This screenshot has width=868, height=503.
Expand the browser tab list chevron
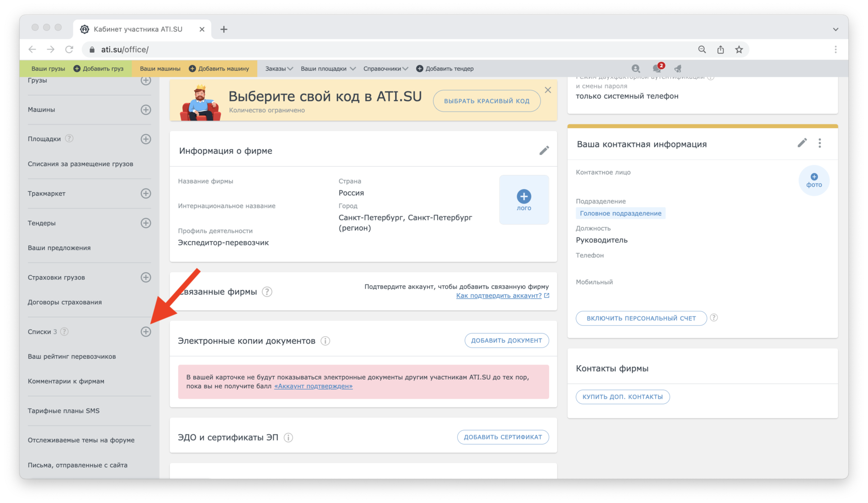point(835,29)
